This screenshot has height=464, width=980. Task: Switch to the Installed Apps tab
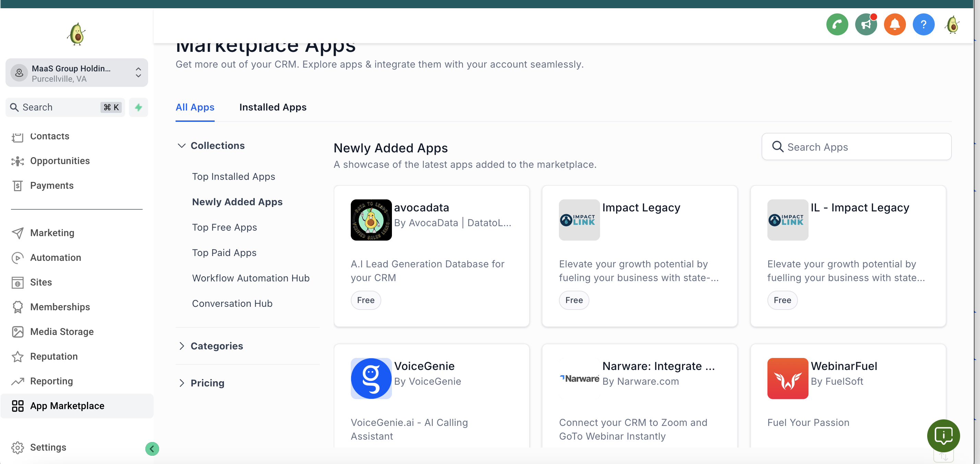[x=273, y=107]
